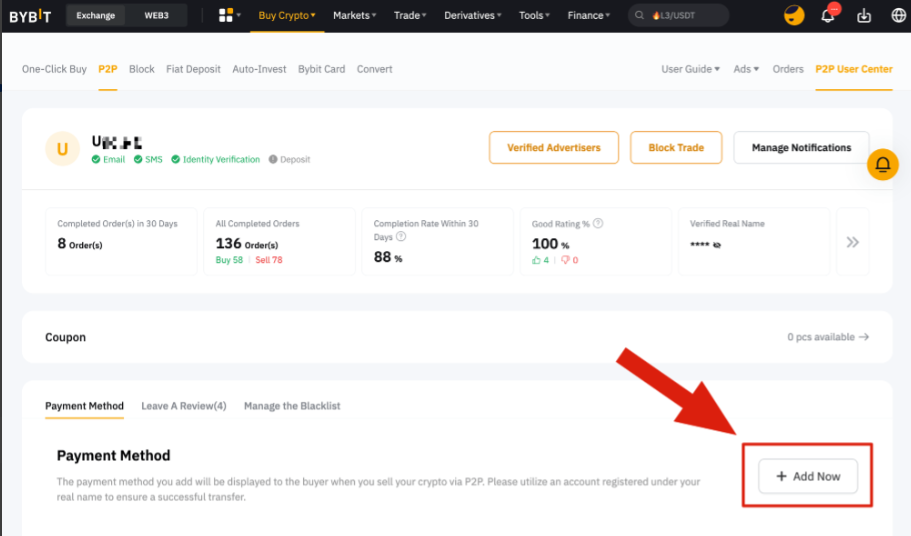Reveal the hidden Verified Real Name
This screenshot has width=911, height=536.
click(x=717, y=245)
